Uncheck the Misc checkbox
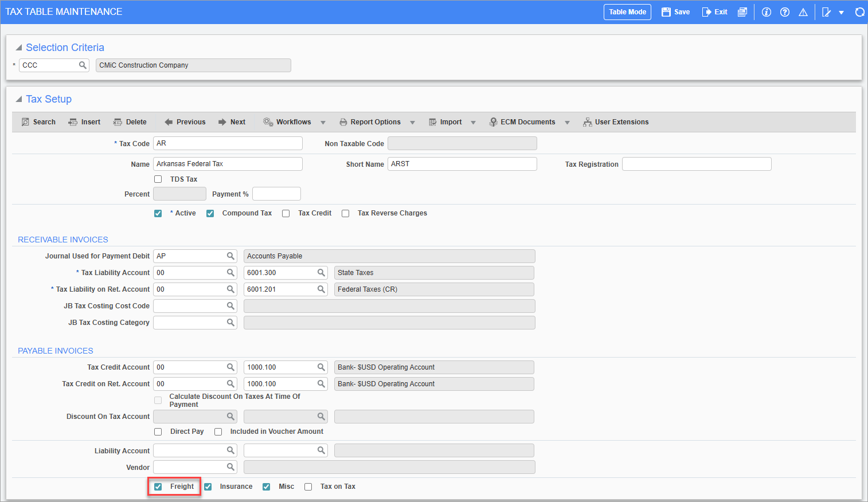This screenshot has width=868, height=502. (x=267, y=487)
